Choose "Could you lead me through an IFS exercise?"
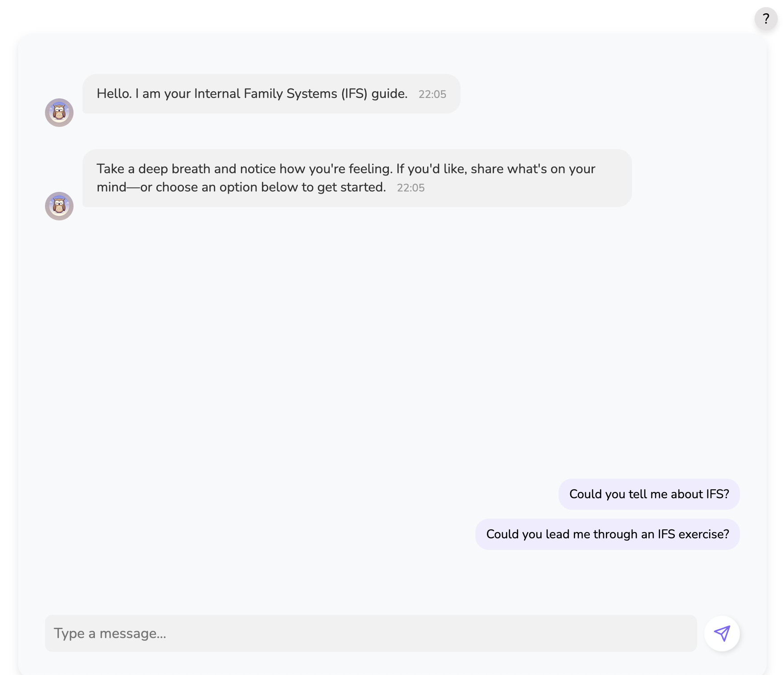The image size is (784, 675). click(608, 534)
